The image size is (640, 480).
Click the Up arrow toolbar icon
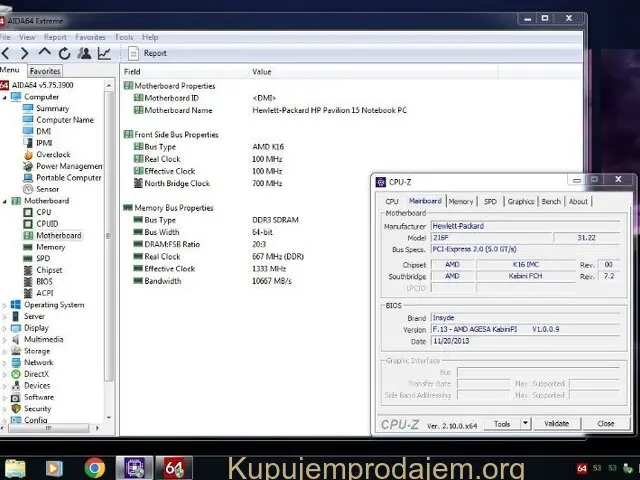[x=45, y=53]
